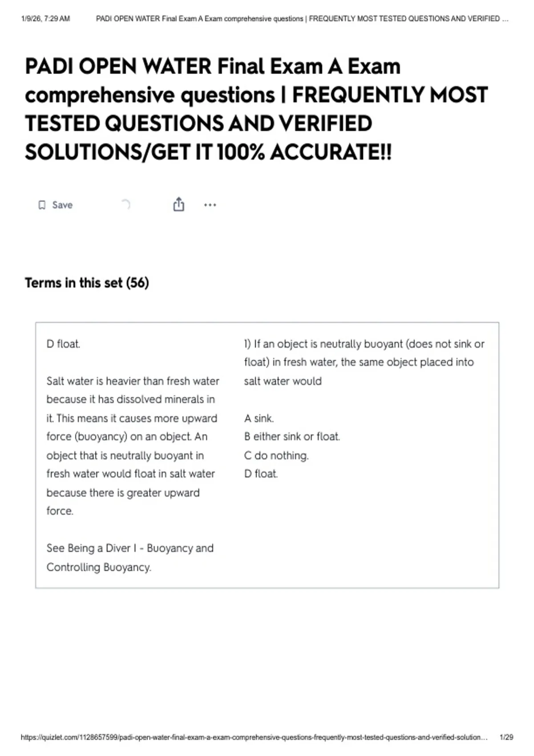Choose option 'B either sink or float.'
The height and width of the screenshot is (756, 534).
click(x=292, y=437)
